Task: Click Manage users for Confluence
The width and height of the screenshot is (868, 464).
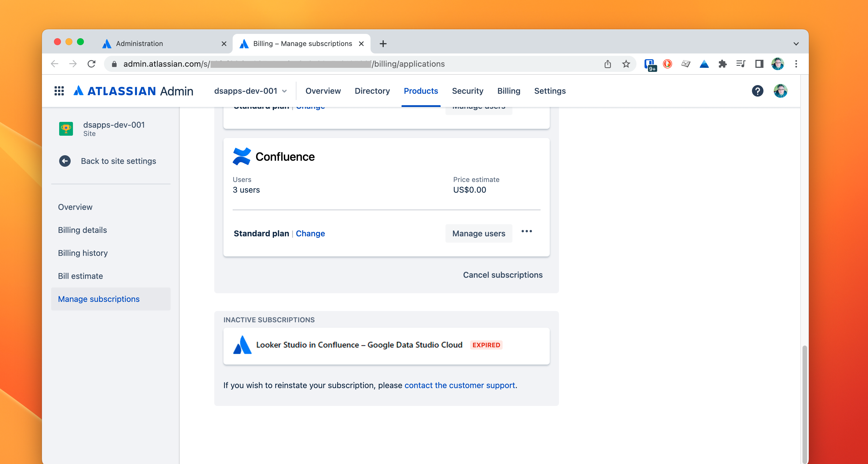Action: point(479,233)
